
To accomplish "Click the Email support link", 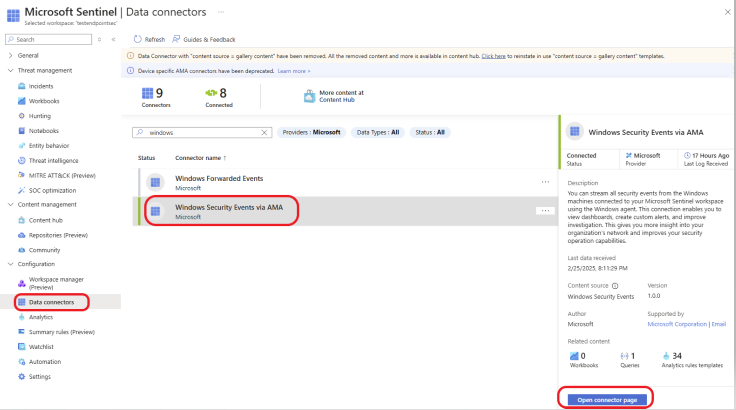I will coord(718,324).
